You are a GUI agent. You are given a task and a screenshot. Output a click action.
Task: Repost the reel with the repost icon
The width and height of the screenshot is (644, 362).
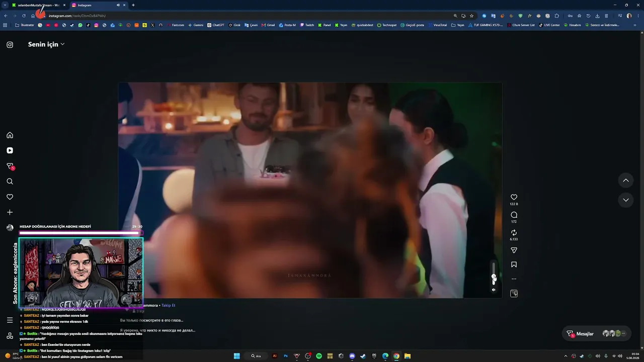coord(514,233)
